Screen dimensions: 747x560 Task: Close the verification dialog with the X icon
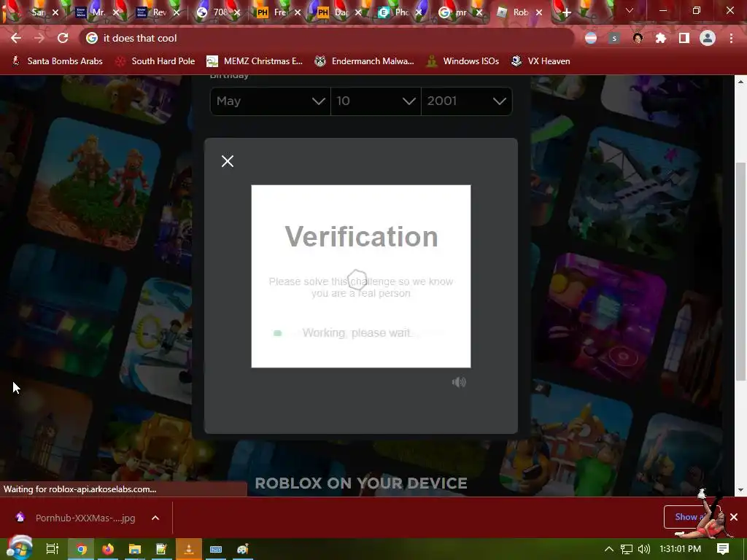tap(228, 161)
